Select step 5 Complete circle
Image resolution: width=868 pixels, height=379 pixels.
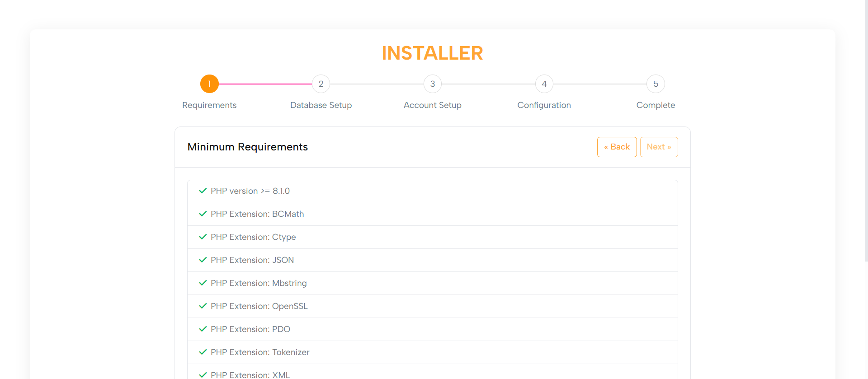[x=656, y=84]
